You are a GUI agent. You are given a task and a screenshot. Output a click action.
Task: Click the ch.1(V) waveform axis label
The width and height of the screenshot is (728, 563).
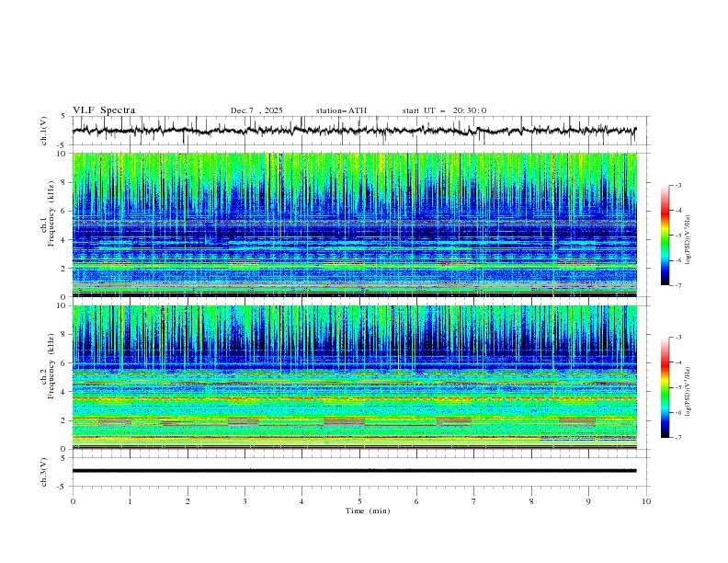(44, 131)
